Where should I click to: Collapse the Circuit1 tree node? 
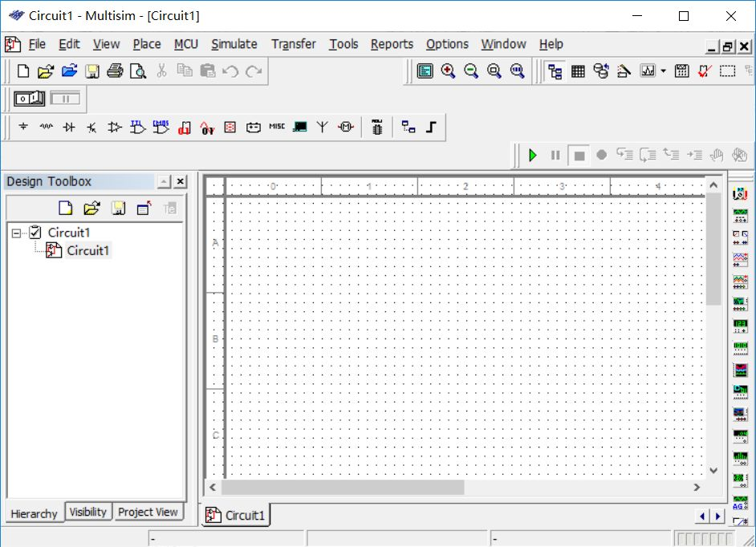[18, 232]
